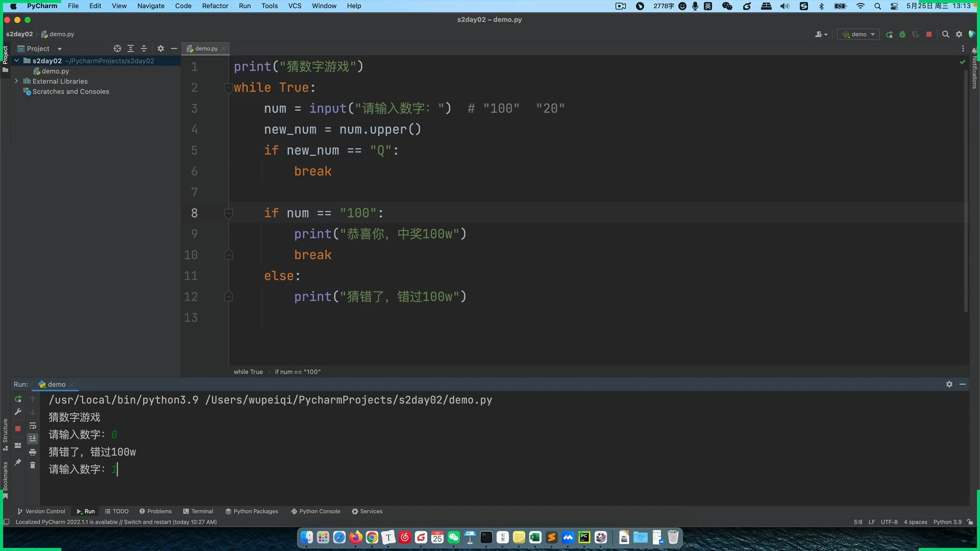Viewport: 980px width, 551px height.
Task: Open the demo run configuration dropdown
Action: (x=859, y=34)
